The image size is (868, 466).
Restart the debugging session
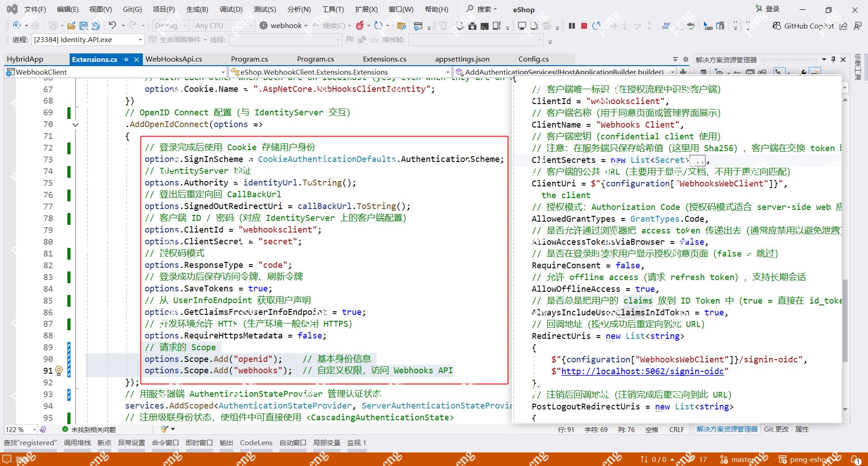tap(596, 26)
